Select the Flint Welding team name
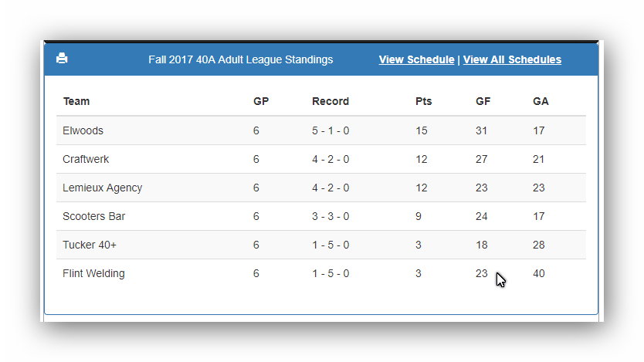The height and width of the screenshot is (362, 644). (93, 273)
